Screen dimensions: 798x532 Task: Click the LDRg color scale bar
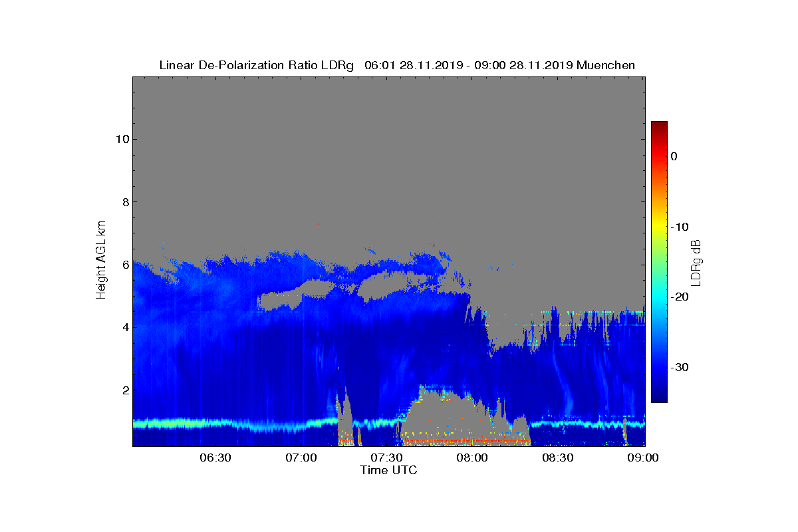pyautogui.click(x=659, y=262)
